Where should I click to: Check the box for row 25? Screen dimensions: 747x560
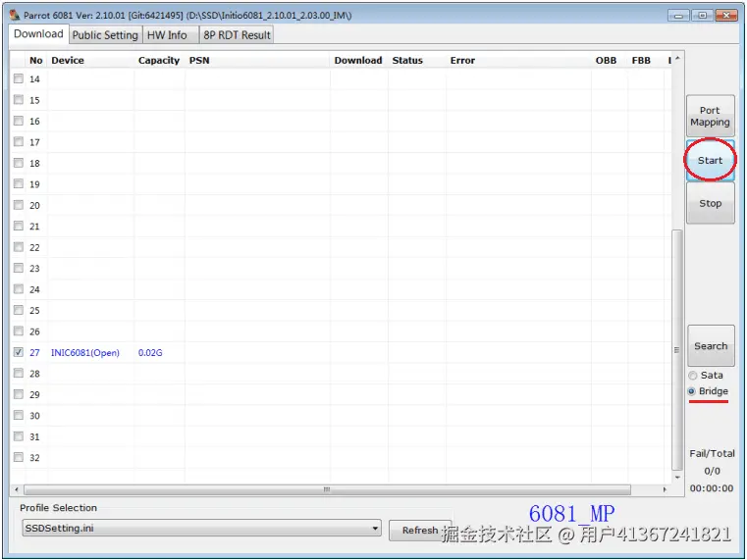tap(19, 310)
